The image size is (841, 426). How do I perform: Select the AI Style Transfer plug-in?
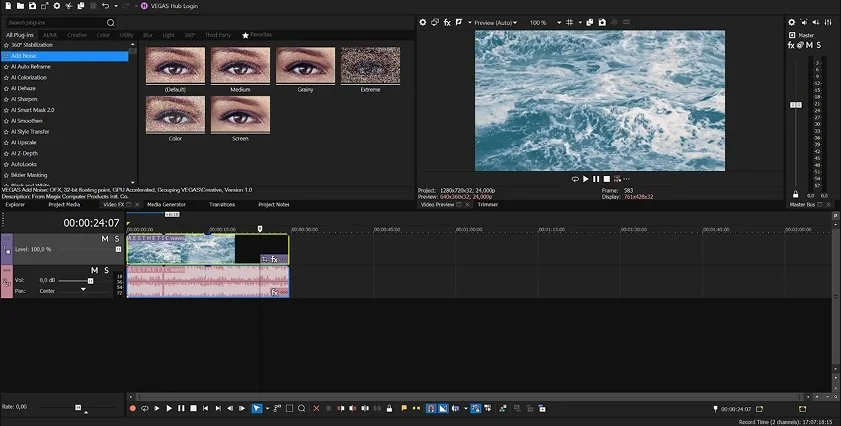(30, 131)
